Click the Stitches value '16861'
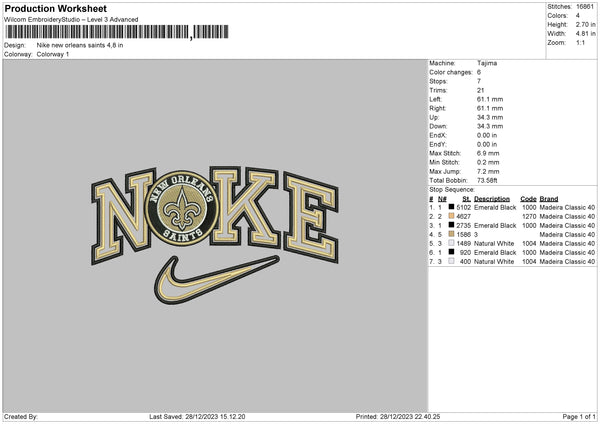 tap(585, 7)
